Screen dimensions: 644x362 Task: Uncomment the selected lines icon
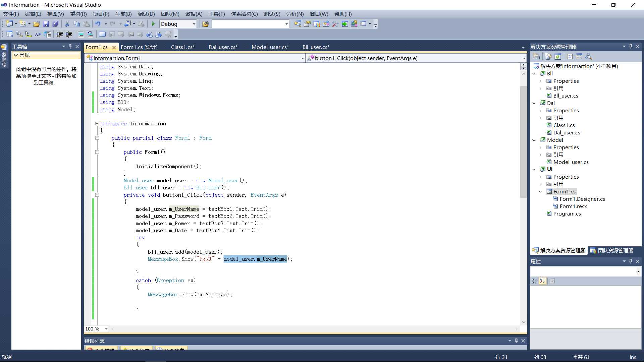click(90, 34)
